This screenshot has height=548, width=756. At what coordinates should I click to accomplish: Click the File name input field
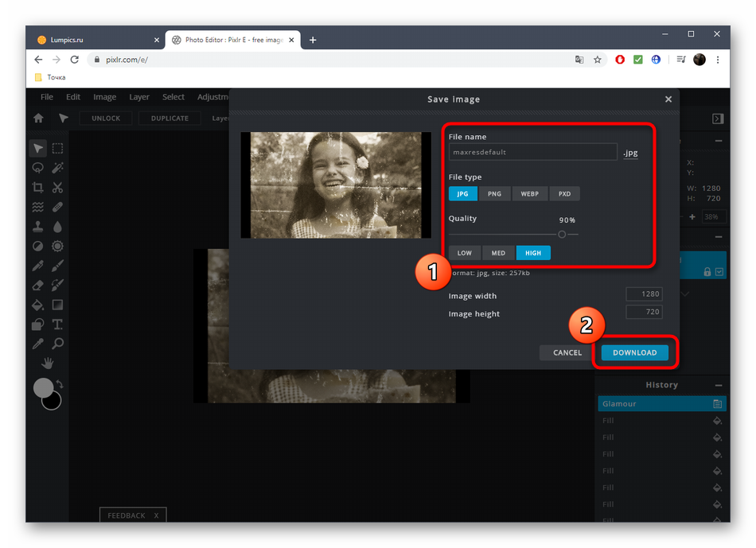(x=532, y=152)
